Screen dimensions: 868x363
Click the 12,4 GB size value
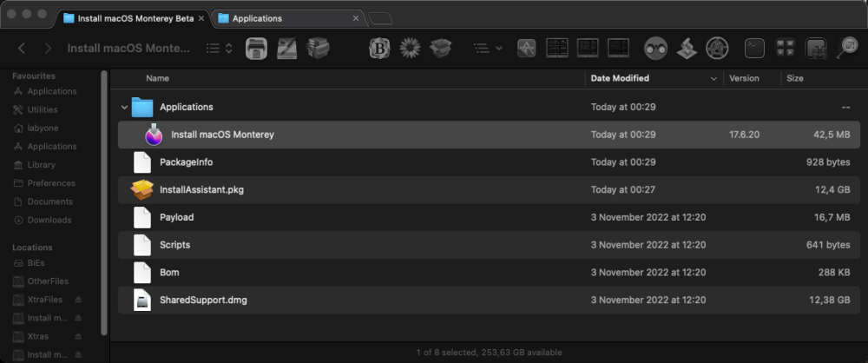(832, 189)
